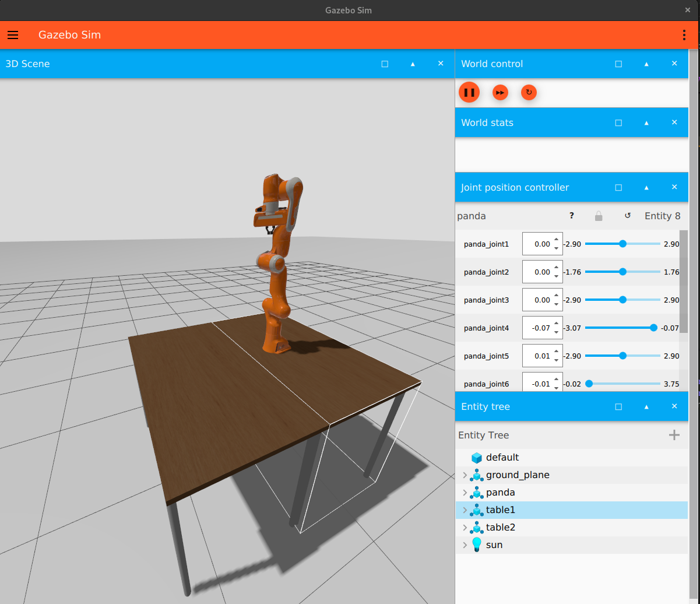
Task: Expand the table1 tree node
Action: coord(465,510)
